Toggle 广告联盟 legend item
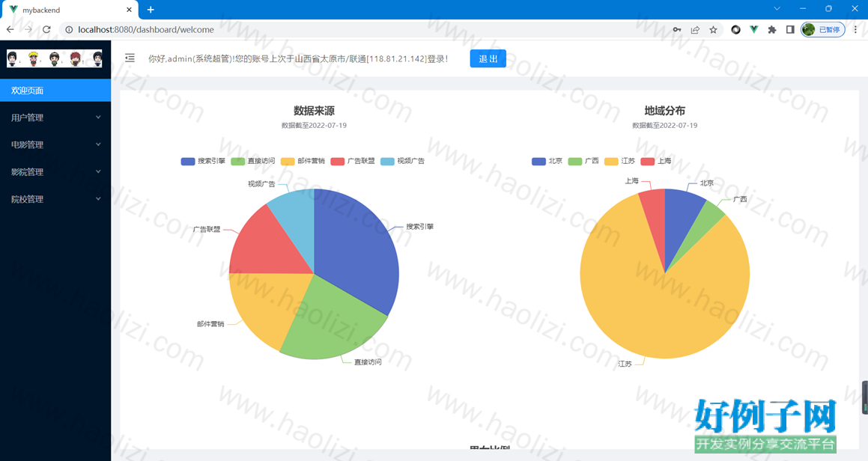Image resolution: width=868 pixels, height=461 pixels. pyautogui.click(x=353, y=161)
